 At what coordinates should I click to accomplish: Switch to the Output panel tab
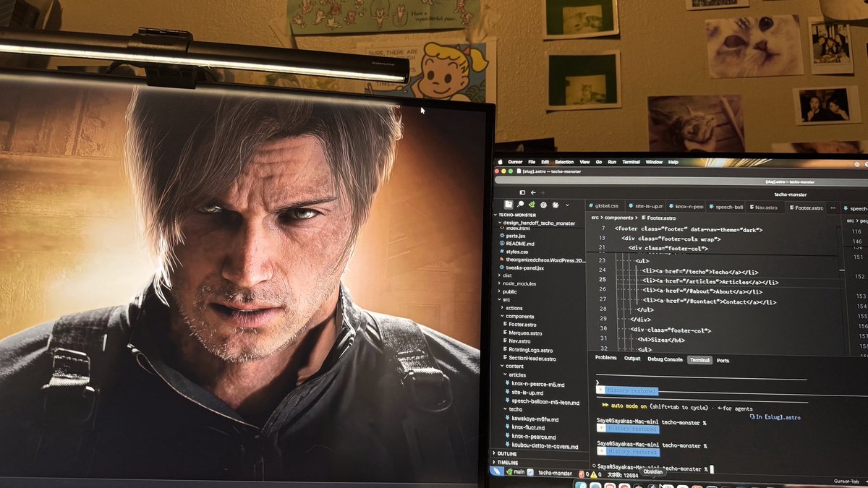[632, 359]
